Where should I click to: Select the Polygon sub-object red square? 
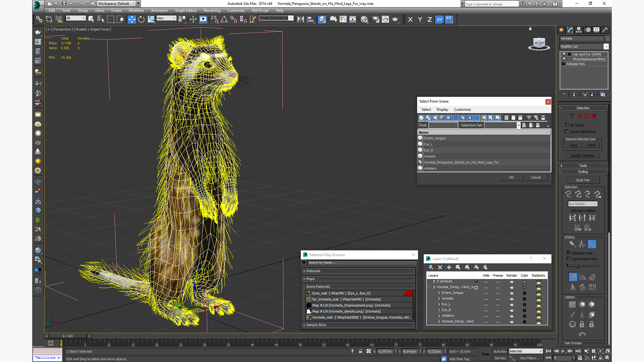[x=587, y=116]
